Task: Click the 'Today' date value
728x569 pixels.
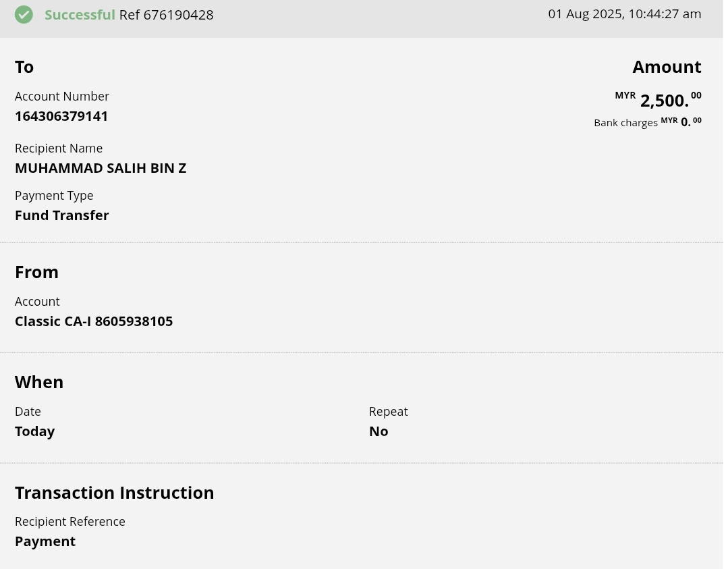Action: pos(35,431)
